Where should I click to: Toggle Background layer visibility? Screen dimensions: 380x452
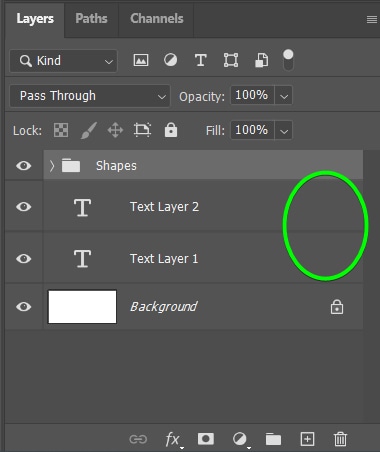(x=24, y=307)
